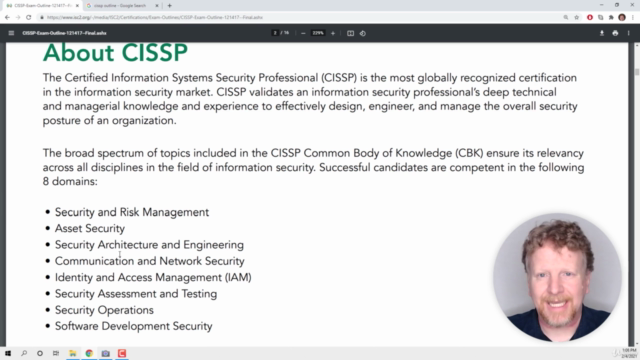The height and width of the screenshot is (360, 640).
Task: Click the fit to page icon
Action: click(350, 33)
